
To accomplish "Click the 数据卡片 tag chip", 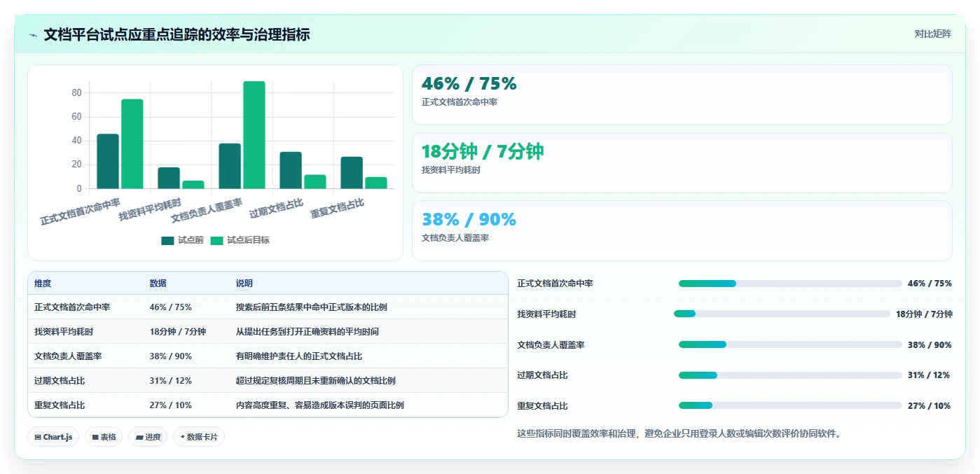I will click(x=199, y=437).
